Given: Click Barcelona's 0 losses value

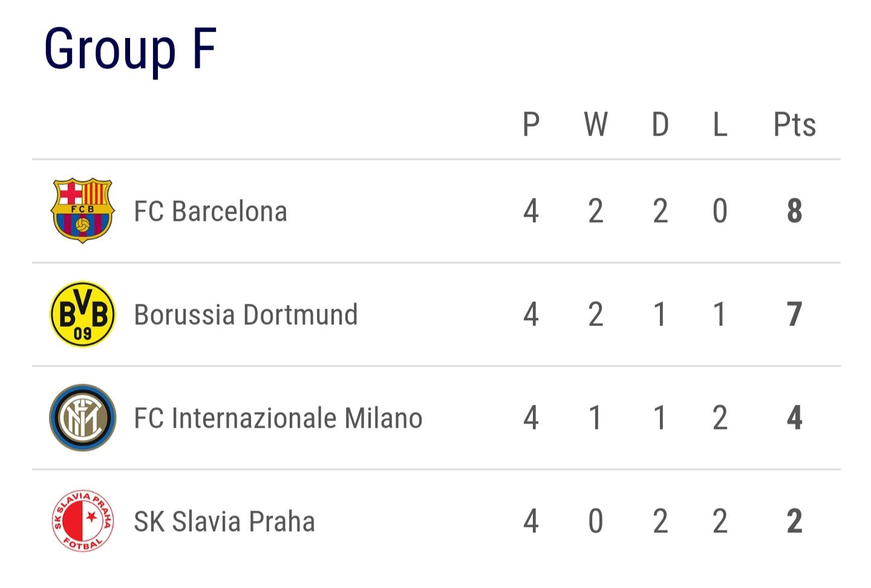Looking at the screenshot, I should [x=720, y=211].
